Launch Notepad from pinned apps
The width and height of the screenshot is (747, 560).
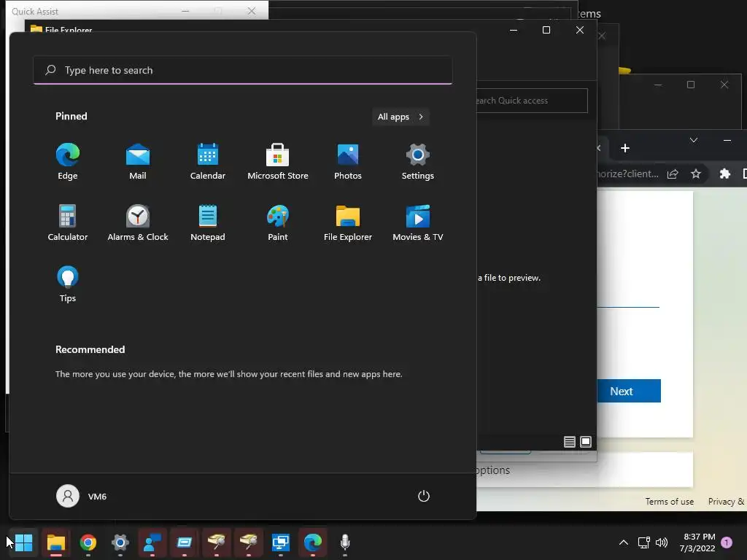[x=208, y=223]
